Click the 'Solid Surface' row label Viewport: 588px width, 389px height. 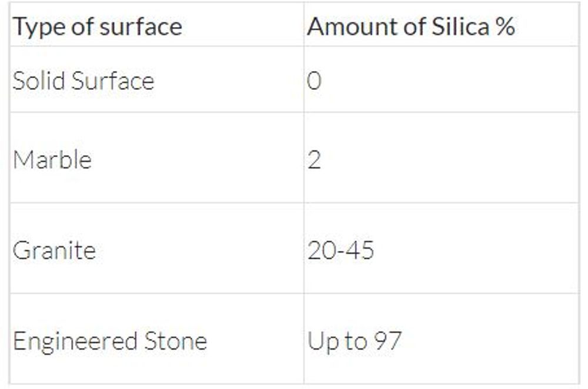point(83,81)
